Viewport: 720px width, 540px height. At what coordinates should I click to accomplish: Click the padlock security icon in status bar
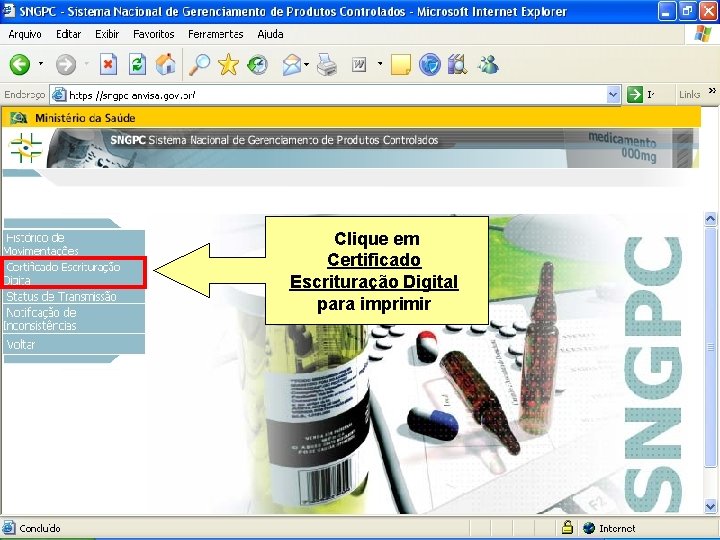(x=568, y=528)
